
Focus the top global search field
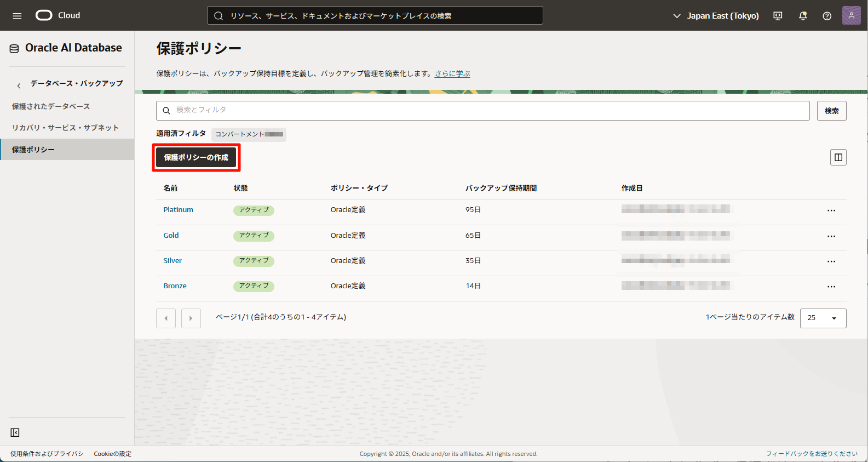click(375, 15)
